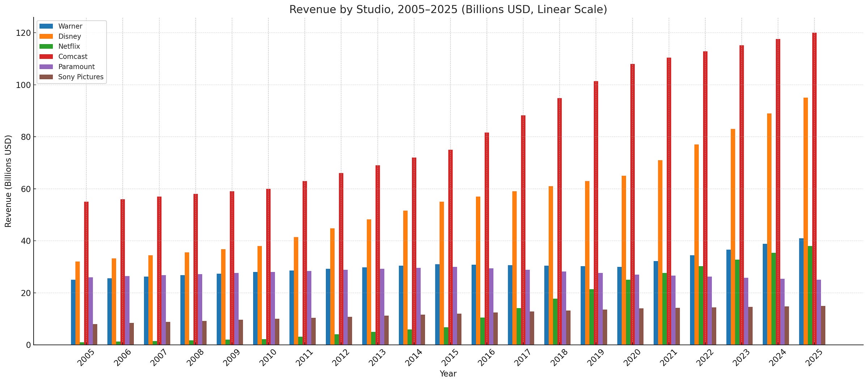Screen dimensions: 868x383
Task: Select the "Comcast" legend label
Action: 73,57
